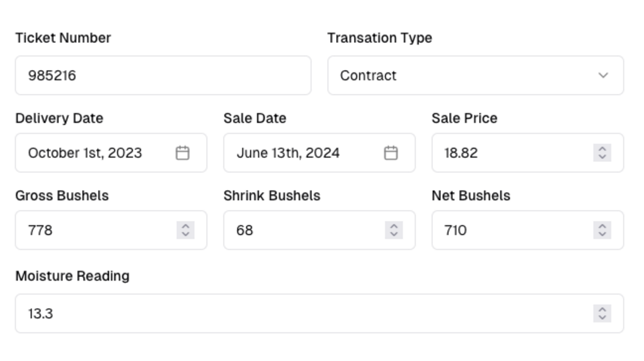644x361 pixels.
Task: Click the Delivery Date label
Action: point(59,118)
